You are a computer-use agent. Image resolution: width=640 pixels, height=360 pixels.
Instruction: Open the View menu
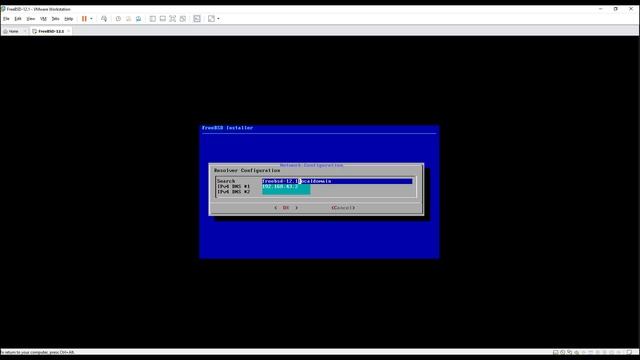point(31,19)
